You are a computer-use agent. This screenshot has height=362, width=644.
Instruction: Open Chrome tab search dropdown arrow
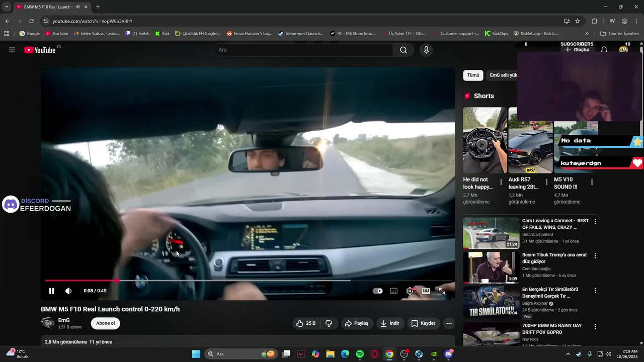coord(7,7)
